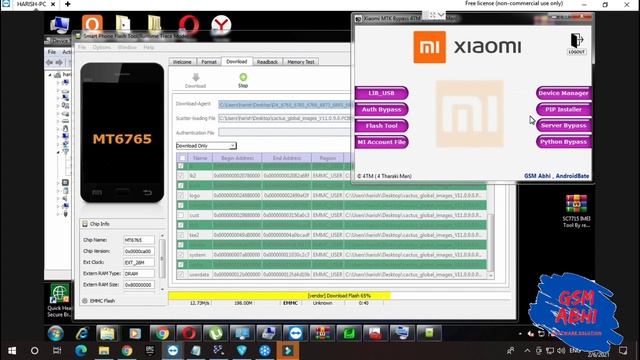The image size is (640, 360).
Task: Click the Begin Address column header
Action: pyautogui.click(x=237, y=158)
